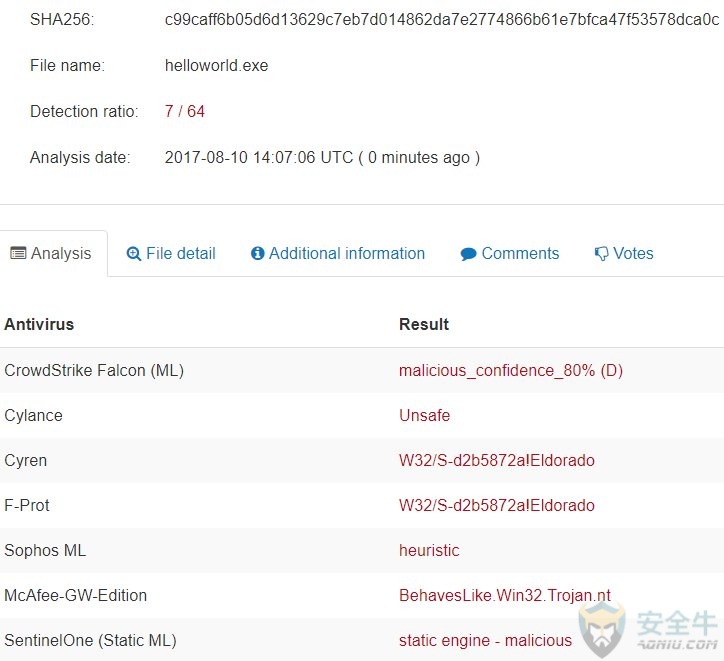The height and width of the screenshot is (661, 724).
Task: Click the detection ratio 7 / 64
Action: point(185,111)
